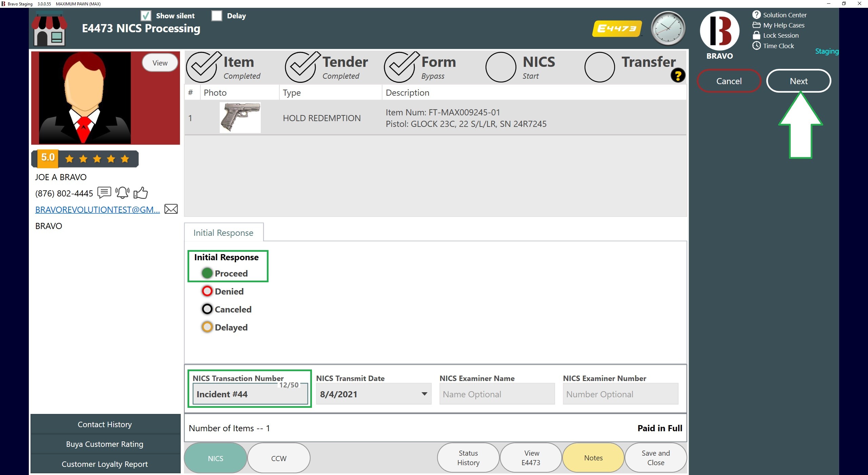Select the Delayed radio option
This screenshot has height=475, width=868.
(x=207, y=327)
